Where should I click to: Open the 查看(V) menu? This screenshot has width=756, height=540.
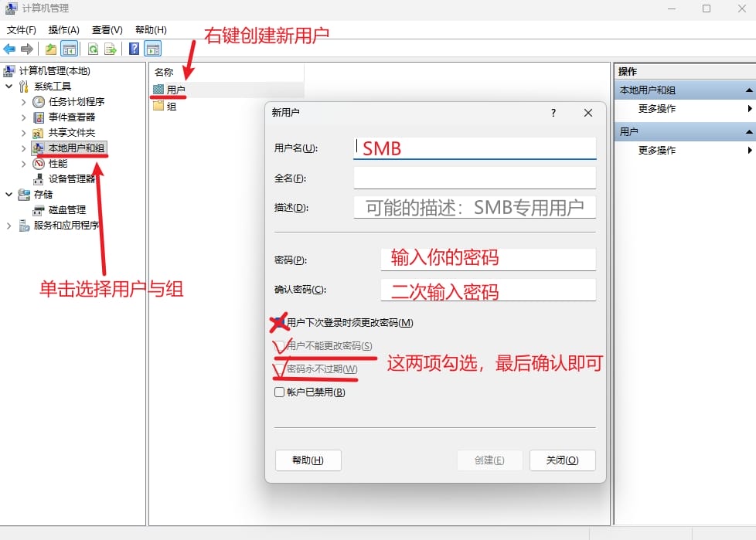coord(107,30)
